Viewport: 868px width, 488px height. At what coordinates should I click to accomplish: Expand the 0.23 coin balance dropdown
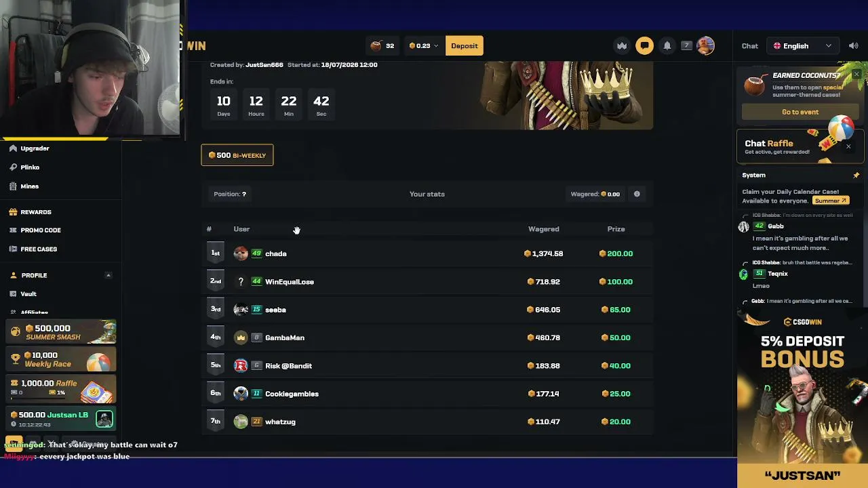423,45
